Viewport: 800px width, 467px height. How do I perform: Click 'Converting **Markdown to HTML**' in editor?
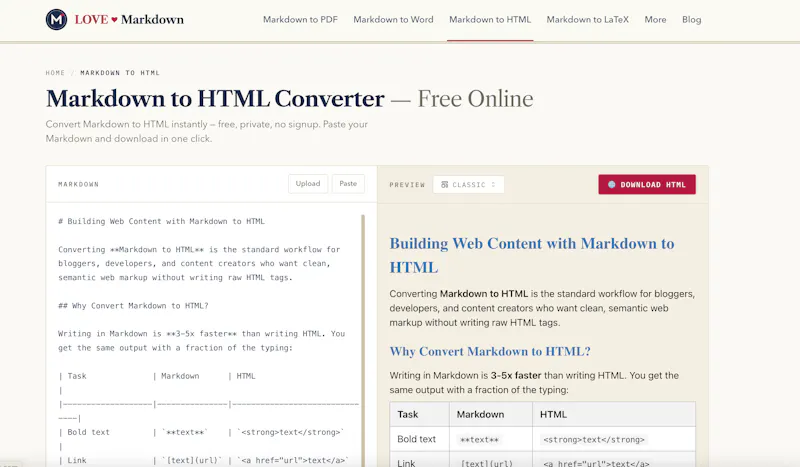(x=131, y=250)
